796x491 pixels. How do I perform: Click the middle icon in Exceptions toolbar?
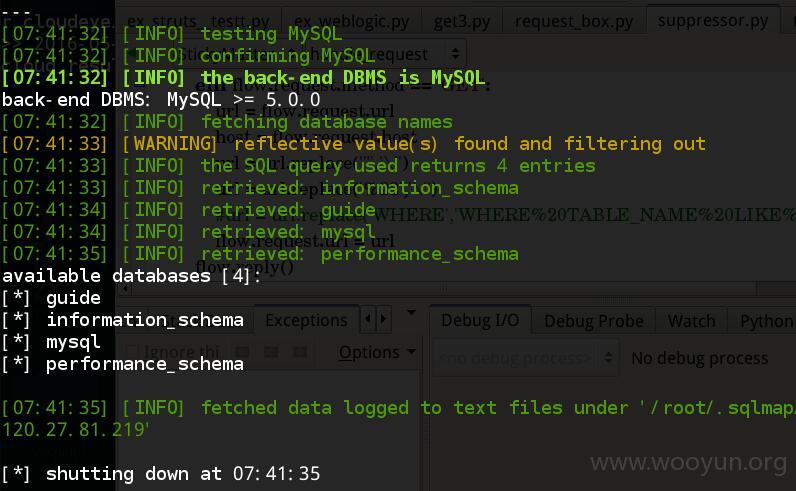pos(271,351)
